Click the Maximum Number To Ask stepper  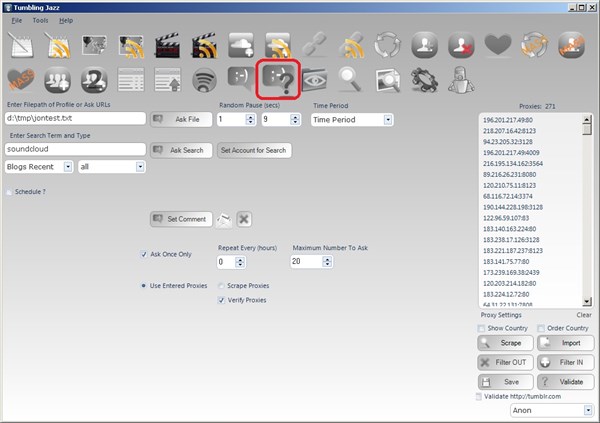[x=327, y=262]
